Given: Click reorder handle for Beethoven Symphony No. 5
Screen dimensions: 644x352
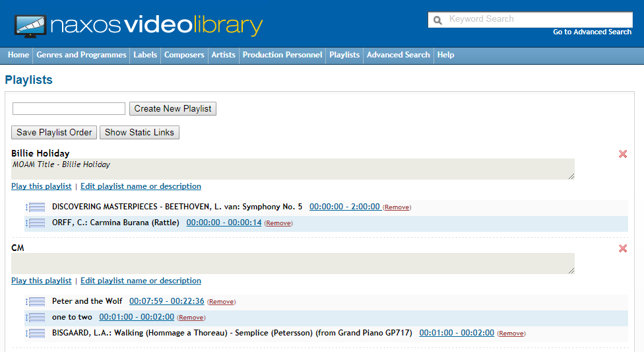Looking at the screenshot, I should pos(36,207).
